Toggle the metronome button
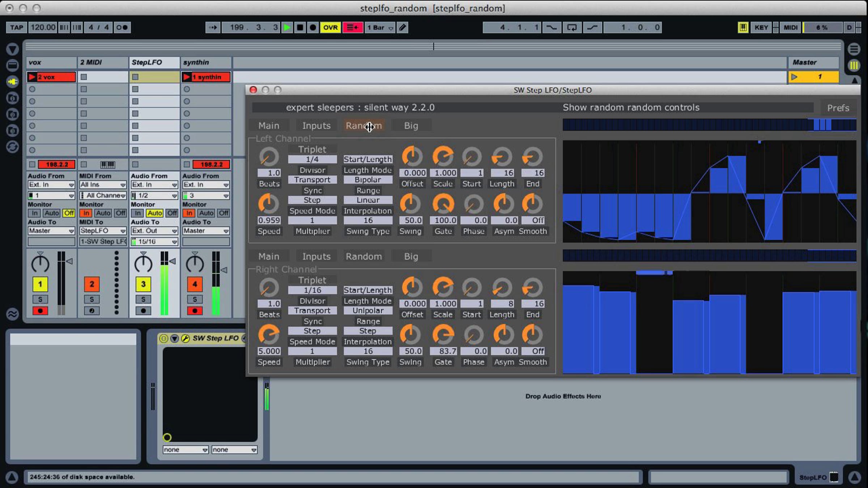This screenshot has height=488, width=868. click(x=122, y=27)
